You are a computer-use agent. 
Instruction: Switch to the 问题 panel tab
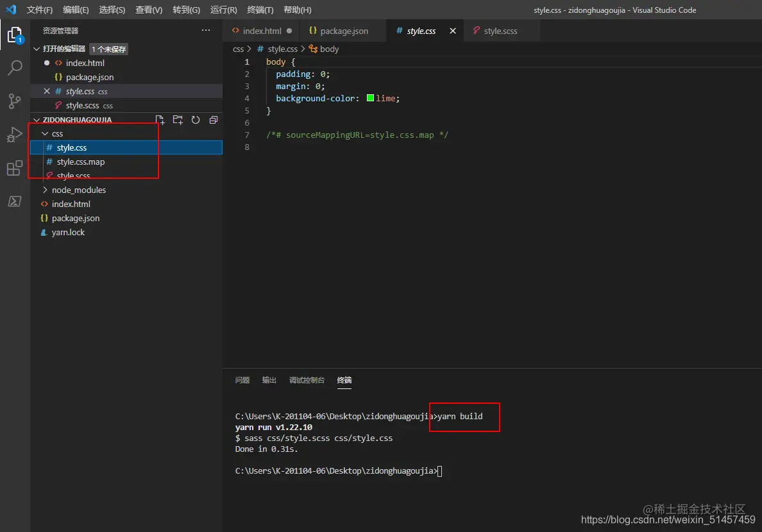(242, 380)
